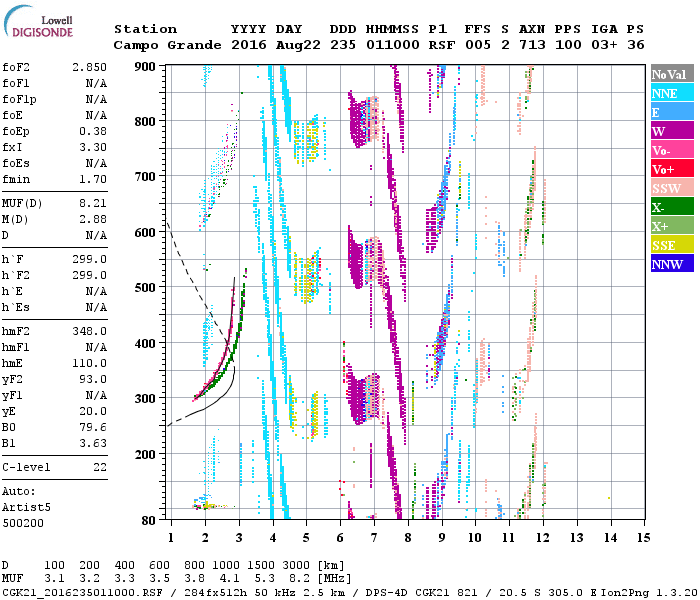700x600 pixels.
Task: Select the X+ light green legend swatch
Action: point(672,225)
